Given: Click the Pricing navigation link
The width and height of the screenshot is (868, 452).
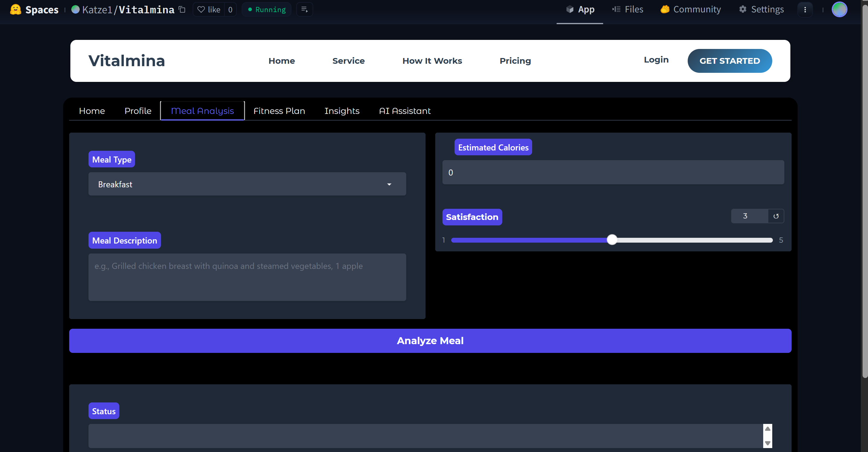Looking at the screenshot, I should [x=515, y=61].
